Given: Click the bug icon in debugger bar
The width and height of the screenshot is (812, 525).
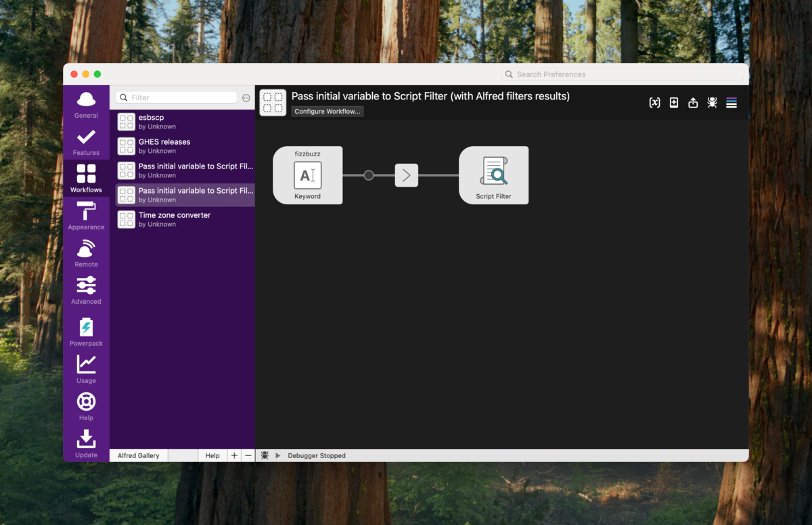Looking at the screenshot, I should point(265,455).
